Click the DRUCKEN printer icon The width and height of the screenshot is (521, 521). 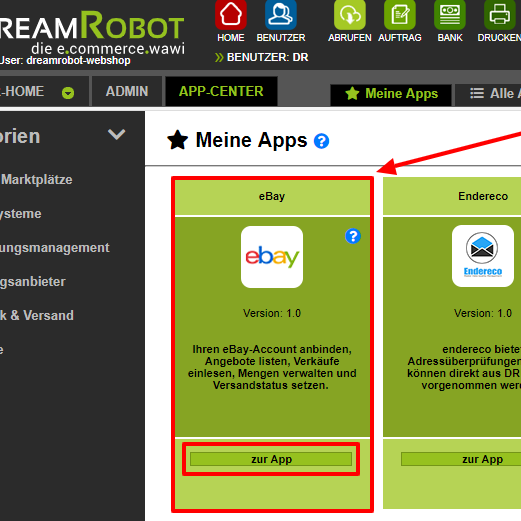pos(500,14)
